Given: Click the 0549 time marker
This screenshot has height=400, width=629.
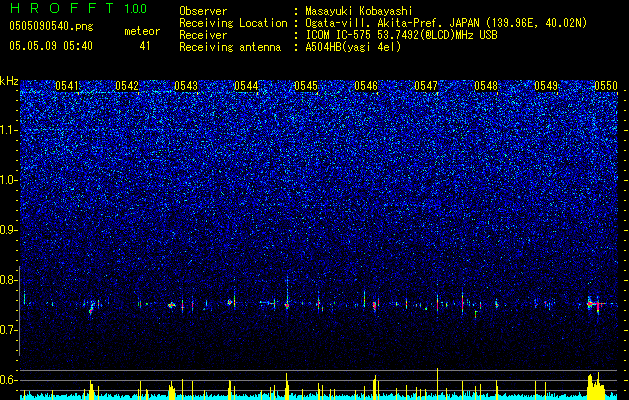Looking at the screenshot, I should [546, 86].
